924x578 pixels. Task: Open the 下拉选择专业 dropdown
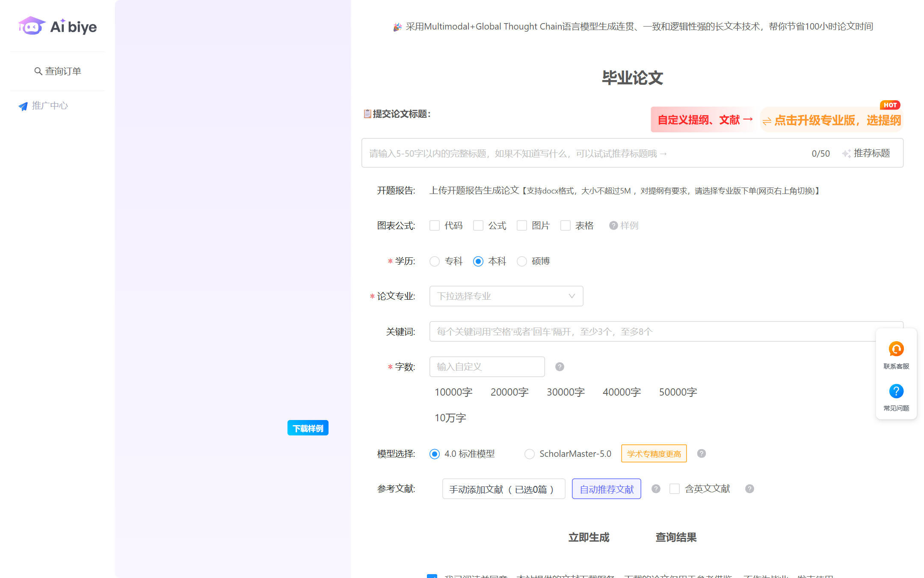[506, 296]
